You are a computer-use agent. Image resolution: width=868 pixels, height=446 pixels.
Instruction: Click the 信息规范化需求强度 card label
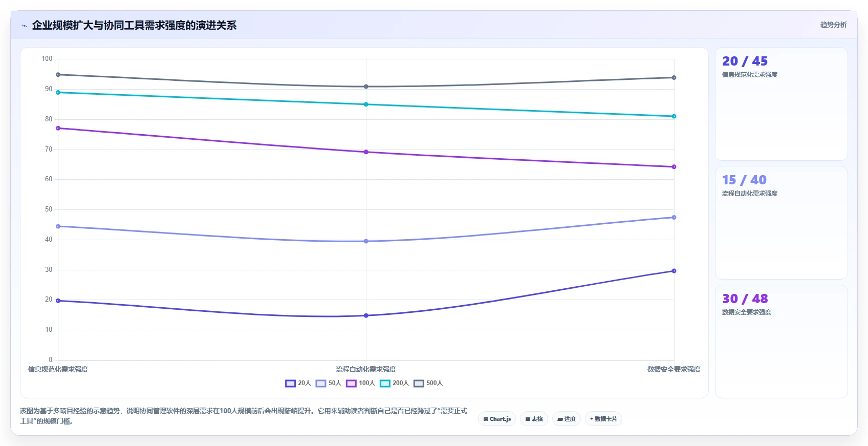coord(749,75)
